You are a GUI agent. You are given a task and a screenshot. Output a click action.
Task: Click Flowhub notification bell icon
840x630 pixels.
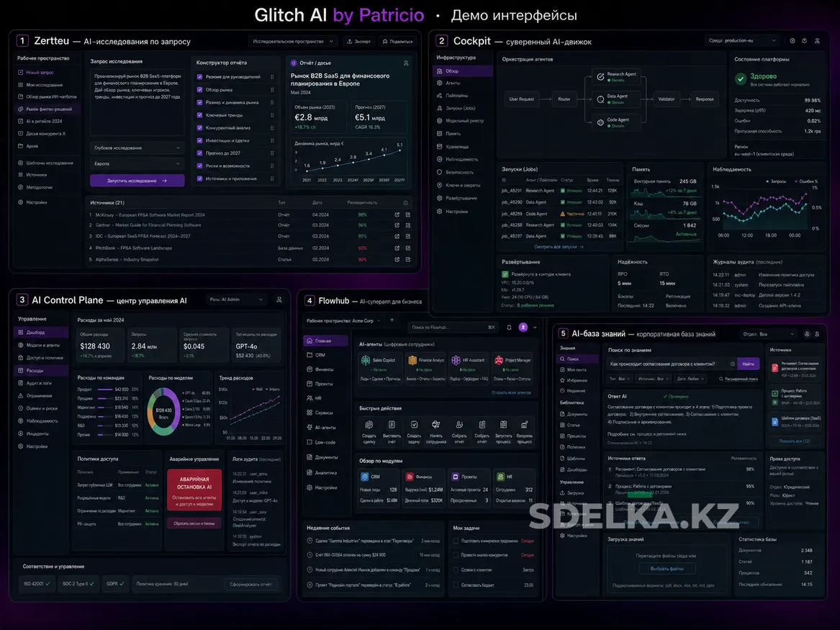[509, 328]
